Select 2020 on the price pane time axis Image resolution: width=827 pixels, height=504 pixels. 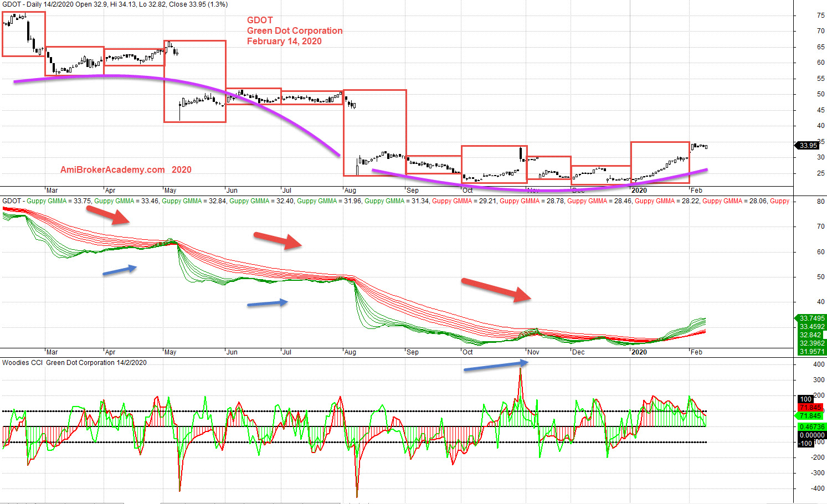coord(639,190)
